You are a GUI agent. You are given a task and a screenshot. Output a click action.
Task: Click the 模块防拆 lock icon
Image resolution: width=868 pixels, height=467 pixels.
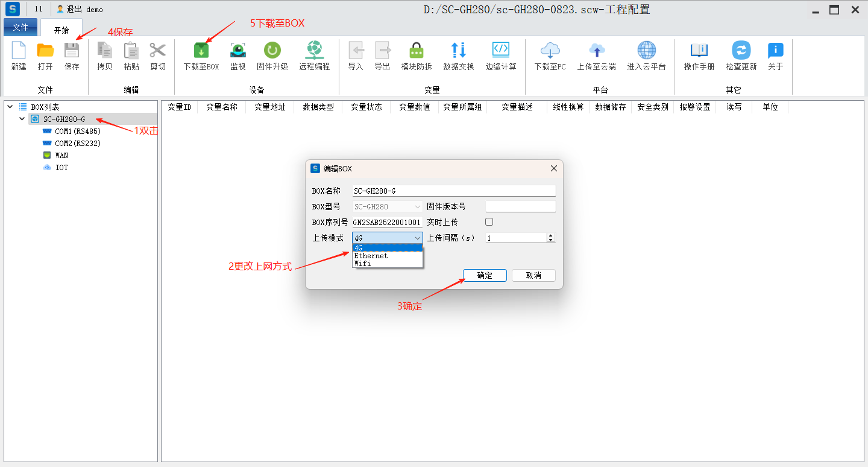[x=417, y=51]
